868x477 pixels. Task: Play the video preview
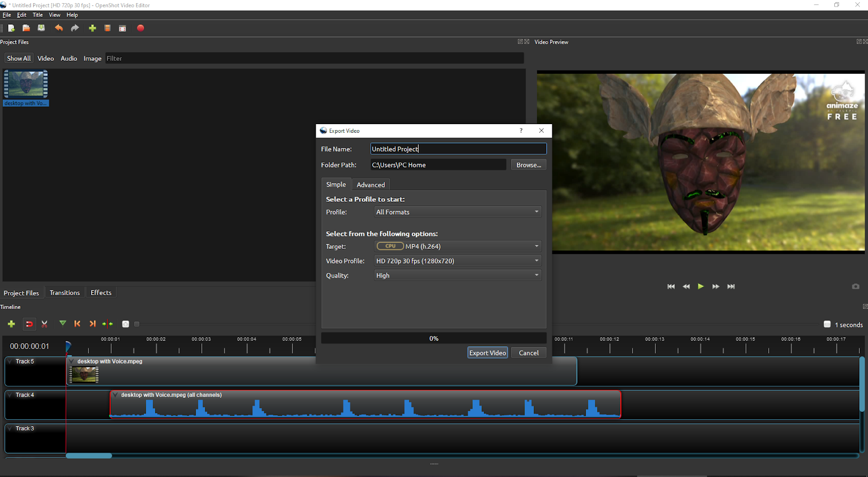point(701,286)
